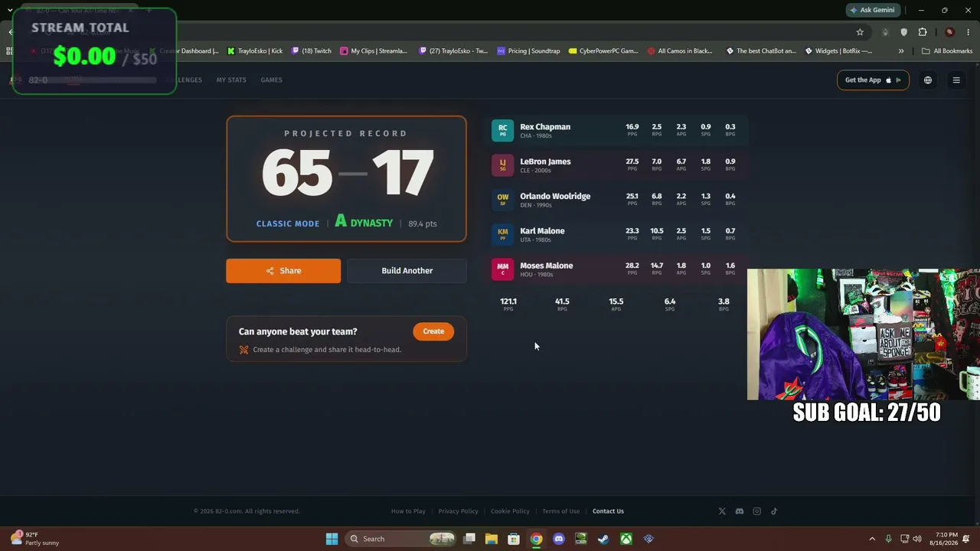
Task: Create a head-to-head challenge
Action: coord(433,331)
